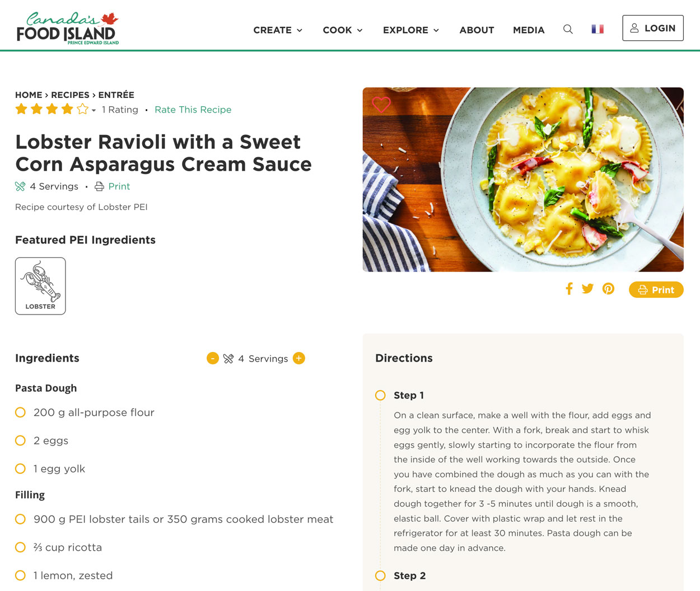Follow the Rate This Recipe link
This screenshot has height=591, width=700.
point(193,110)
